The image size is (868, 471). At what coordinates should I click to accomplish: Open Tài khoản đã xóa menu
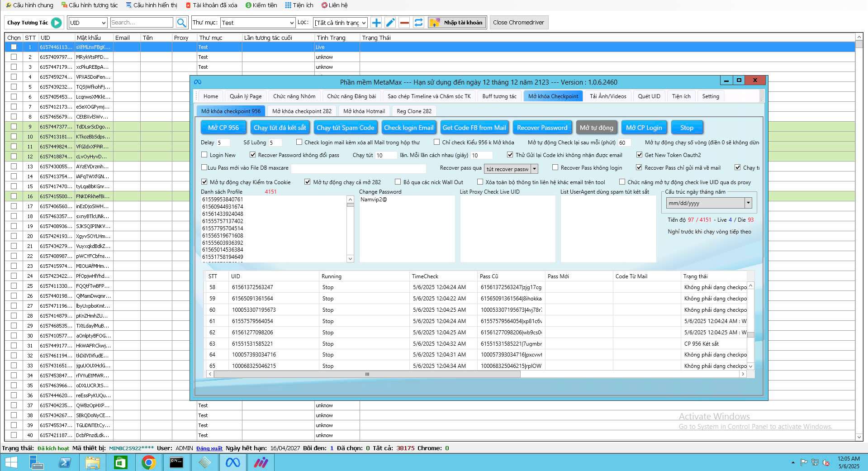(212, 5)
